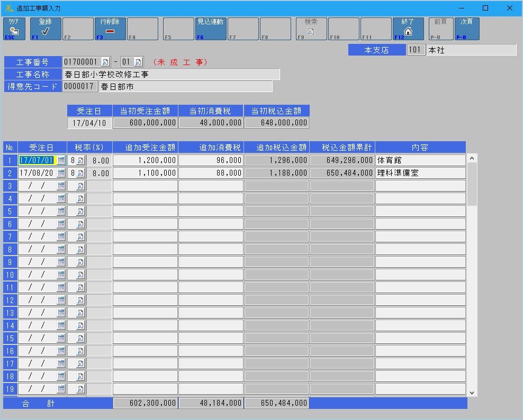
Task: Click the 終了 F12 home button
Action: coord(408,29)
